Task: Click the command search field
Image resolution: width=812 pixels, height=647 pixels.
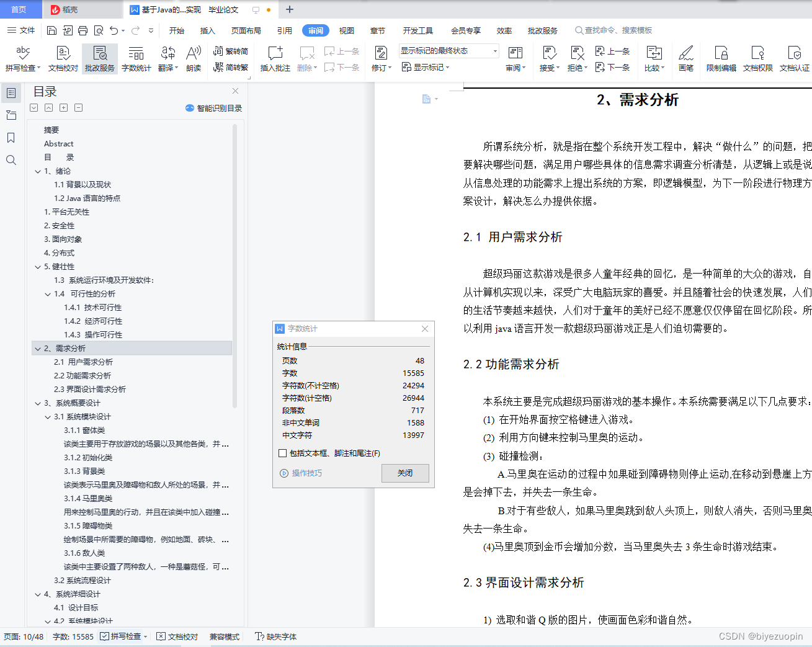Action: [x=614, y=30]
